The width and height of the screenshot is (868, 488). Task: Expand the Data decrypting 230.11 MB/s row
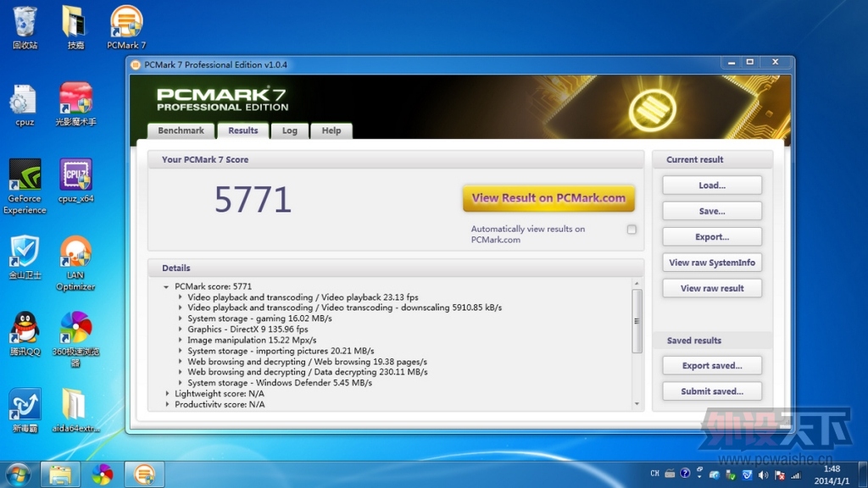coord(180,373)
